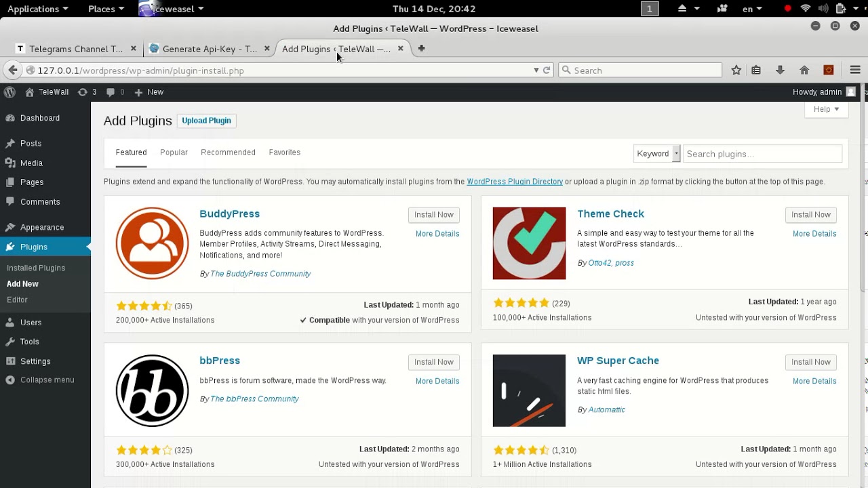Open the en keyboard layout menu
Screen dimensions: 868x488
(753, 9)
